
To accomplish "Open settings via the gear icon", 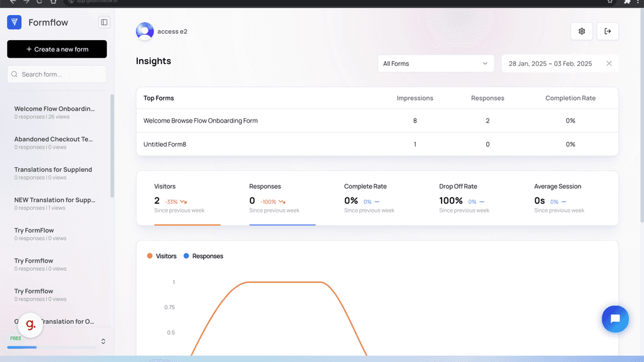I will (581, 31).
